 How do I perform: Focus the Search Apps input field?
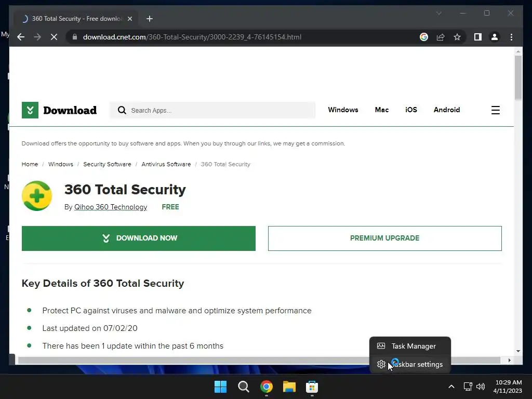point(212,110)
